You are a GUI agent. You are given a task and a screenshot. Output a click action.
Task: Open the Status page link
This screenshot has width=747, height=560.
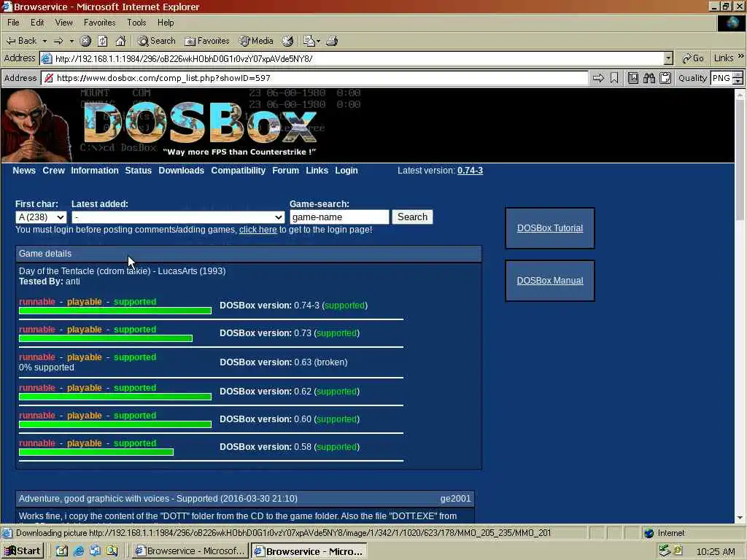click(138, 171)
